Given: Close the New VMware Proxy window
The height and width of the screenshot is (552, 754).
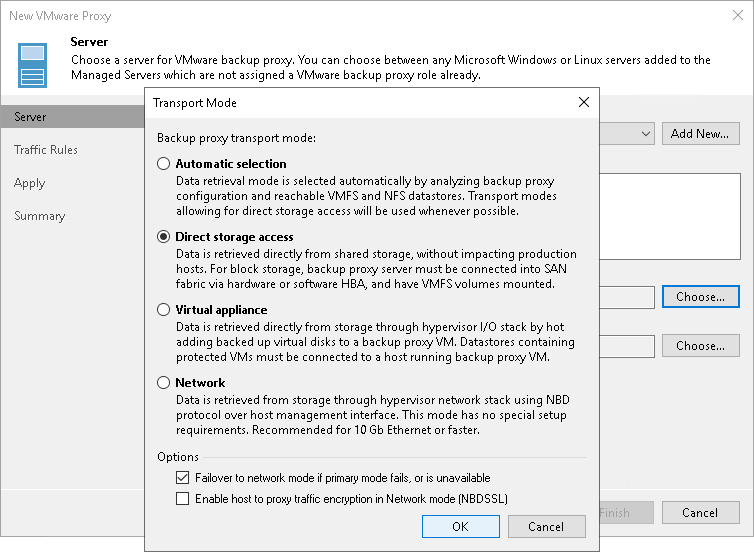Looking at the screenshot, I should 738,15.
